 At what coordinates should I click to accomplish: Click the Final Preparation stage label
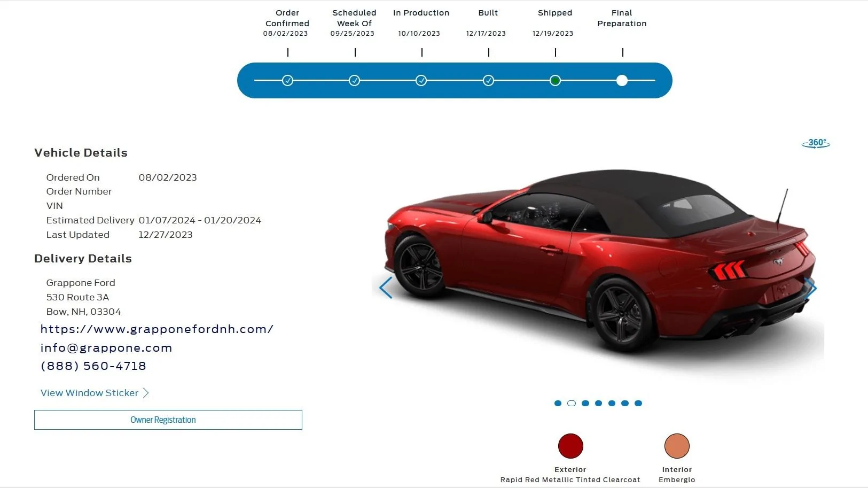[622, 18]
